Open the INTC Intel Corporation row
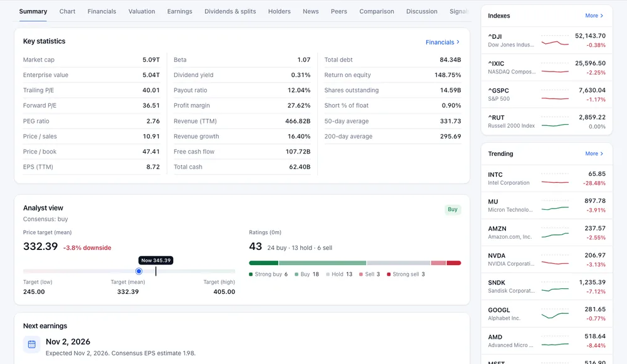The height and width of the screenshot is (364, 627). (547, 179)
